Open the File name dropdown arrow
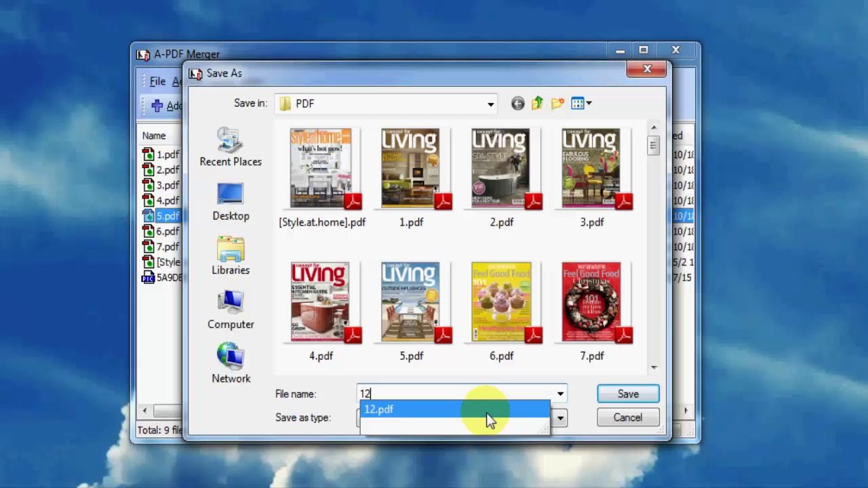 click(560, 394)
